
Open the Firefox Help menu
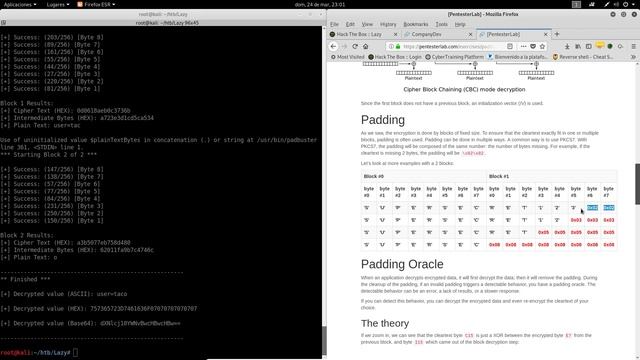coord(460,24)
